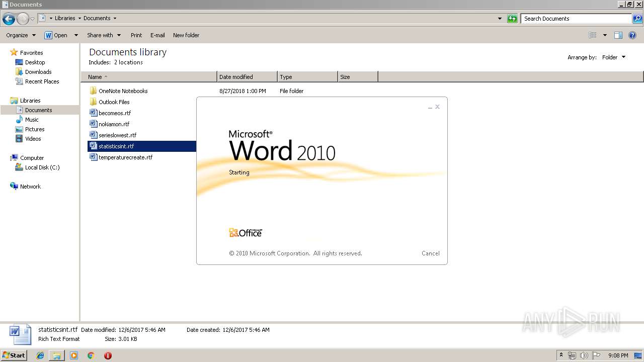The height and width of the screenshot is (362, 644).
Task: Launch Internet Explorer from taskbar
Action: coord(40,355)
